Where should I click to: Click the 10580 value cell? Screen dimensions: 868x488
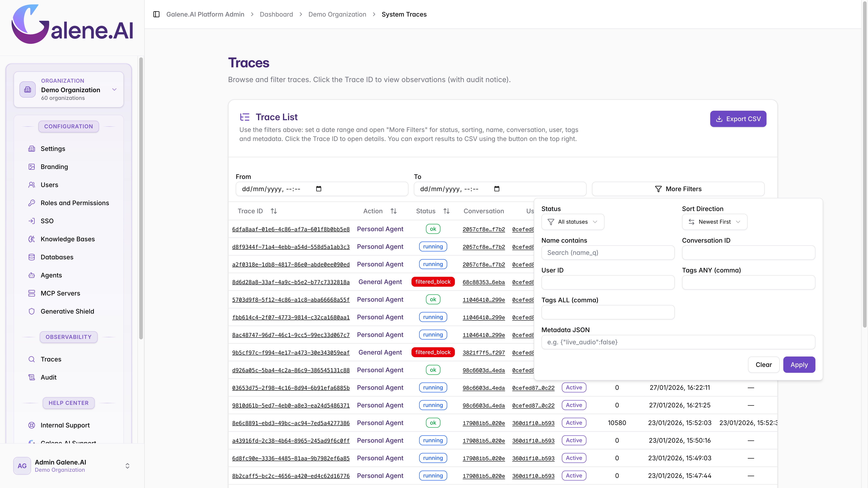[x=617, y=423]
